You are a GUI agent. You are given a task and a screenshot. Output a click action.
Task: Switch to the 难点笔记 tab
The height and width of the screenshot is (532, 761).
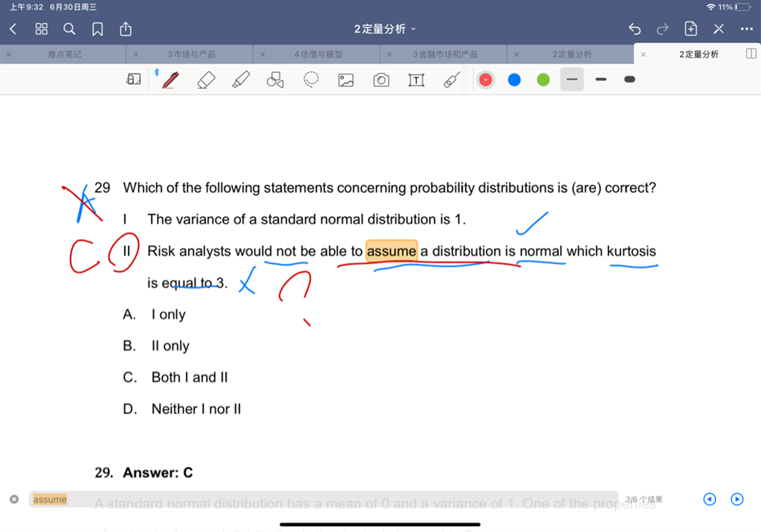point(65,54)
